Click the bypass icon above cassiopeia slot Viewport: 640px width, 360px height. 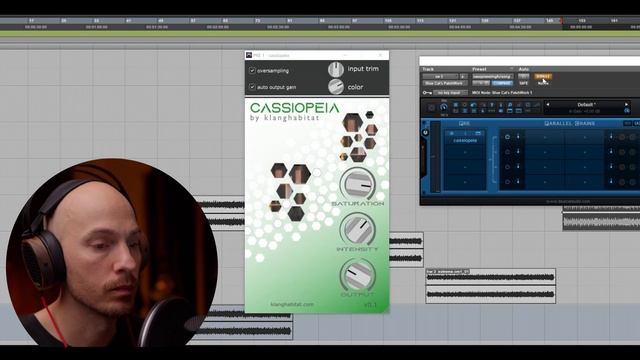[452, 133]
